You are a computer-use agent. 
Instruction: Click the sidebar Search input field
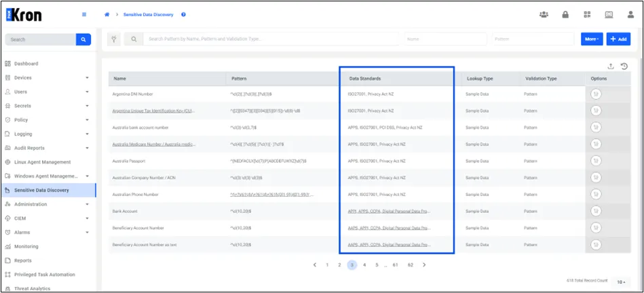tap(40, 39)
